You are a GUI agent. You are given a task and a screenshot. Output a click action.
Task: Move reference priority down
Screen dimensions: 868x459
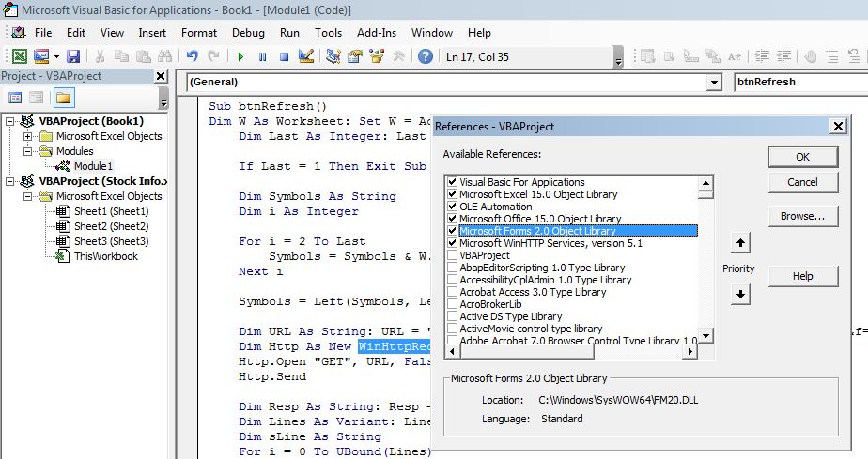tap(740, 294)
